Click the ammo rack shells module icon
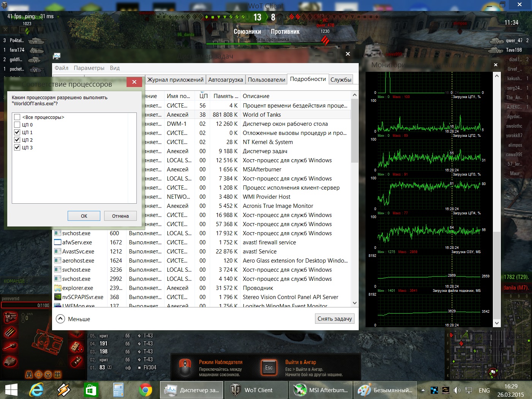The height and width of the screenshot is (399, 532). coord(10,332)
